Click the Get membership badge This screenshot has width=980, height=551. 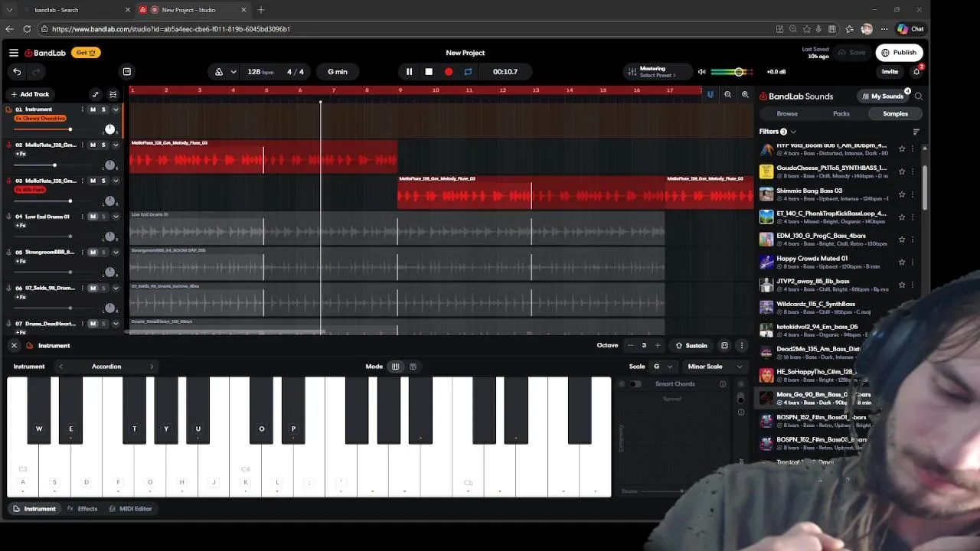[87, 53]
